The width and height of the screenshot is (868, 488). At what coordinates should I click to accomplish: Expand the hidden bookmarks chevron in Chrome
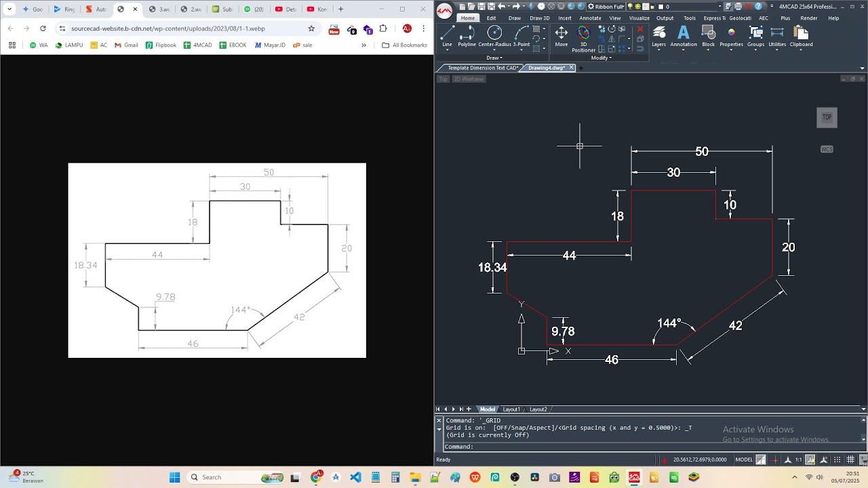[363, 45]
